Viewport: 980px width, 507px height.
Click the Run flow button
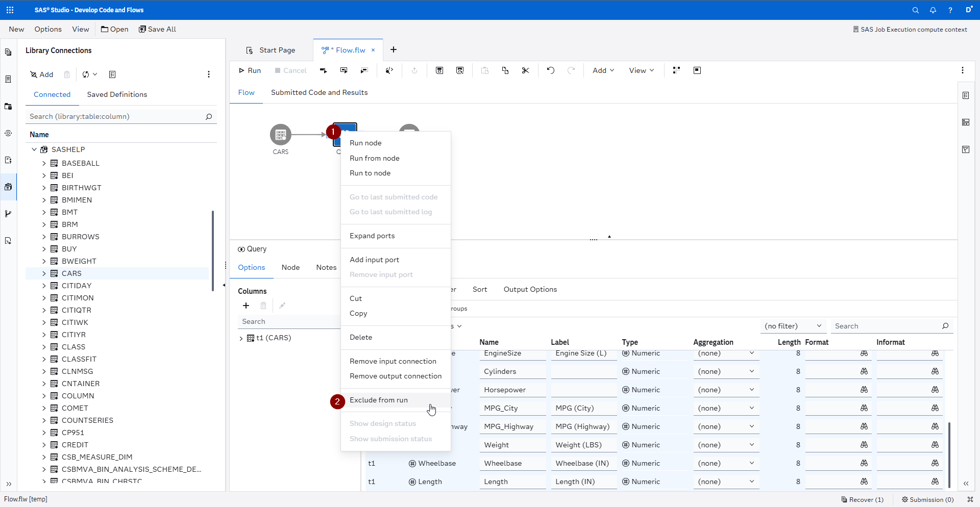(x=250, y=70)
